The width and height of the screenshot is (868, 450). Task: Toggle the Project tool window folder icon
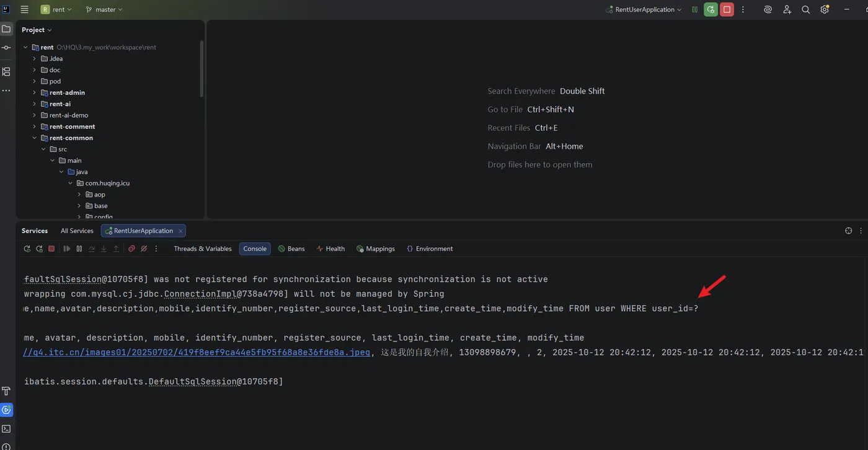(x=6, y=29)
